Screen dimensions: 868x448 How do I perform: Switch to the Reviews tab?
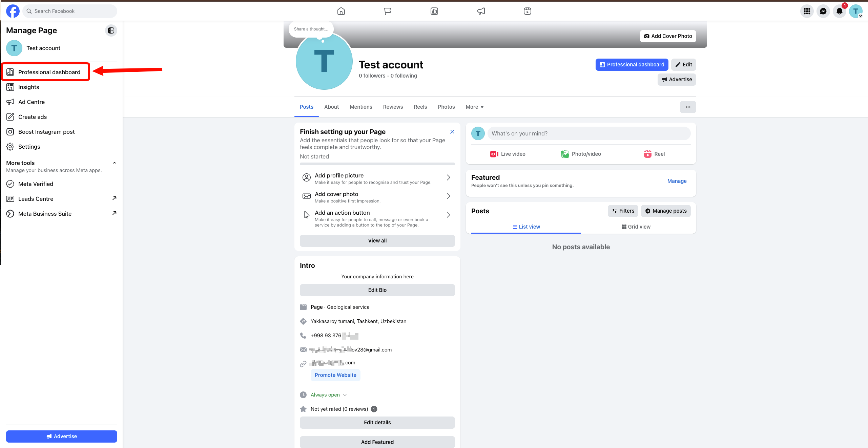click(x=393, y=107)
